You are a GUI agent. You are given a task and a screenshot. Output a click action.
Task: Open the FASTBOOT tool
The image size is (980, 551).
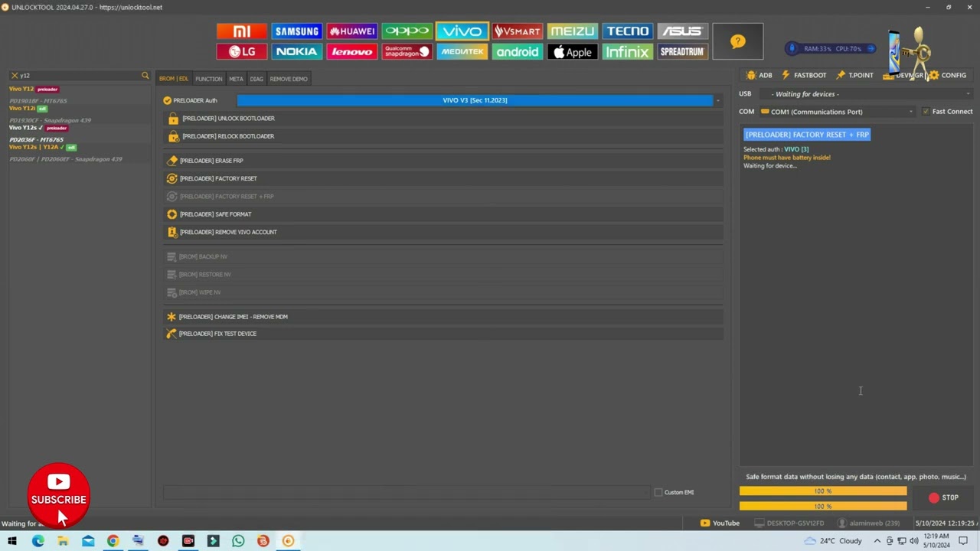click(803, 75)
